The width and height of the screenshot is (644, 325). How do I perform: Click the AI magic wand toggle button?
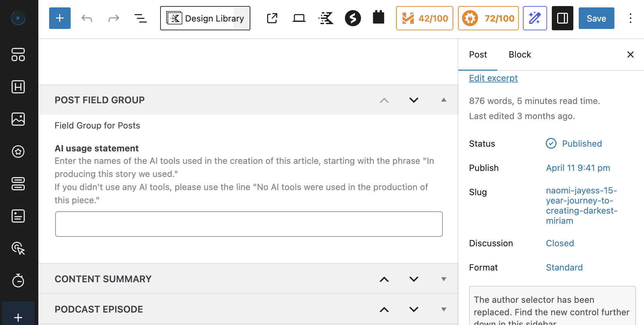(x=535, y=18)
